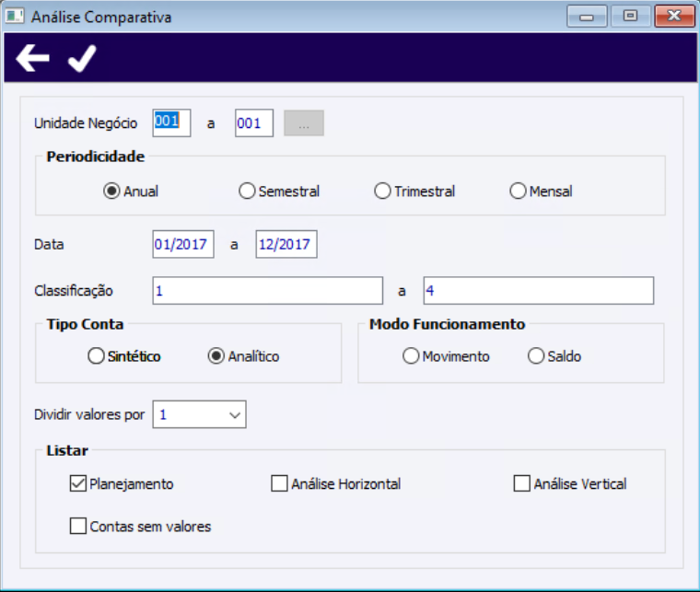Minimize the Análise Comparativa window

[587, 17]
